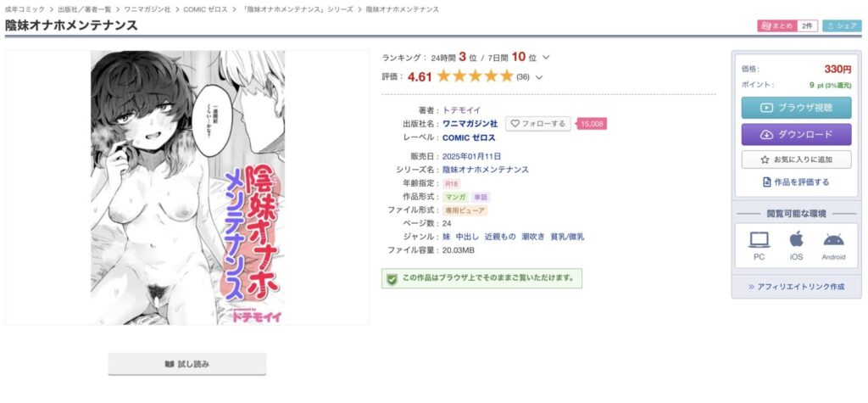
Task: Click the PC environment icon
Action: [759, 240]
